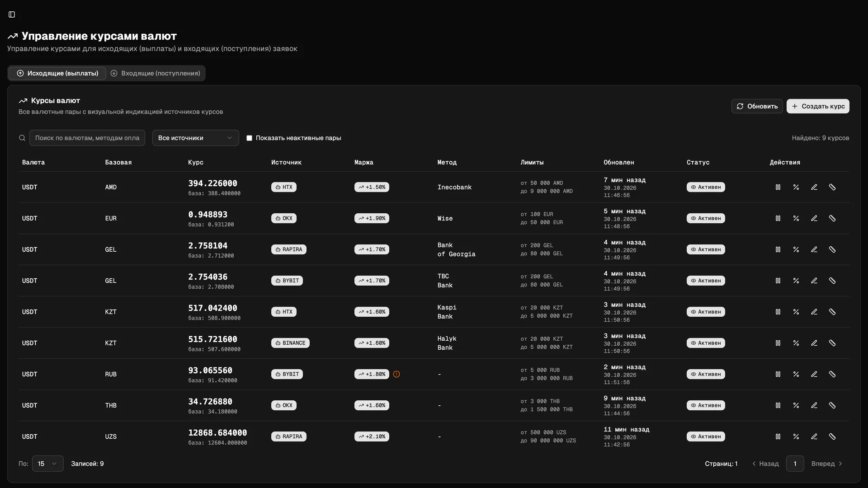Image resolution: width=868 pixels, height=488 pixels.
Task: Pause the Kaspi Bank KZT rate
Action: pos(778,312)
